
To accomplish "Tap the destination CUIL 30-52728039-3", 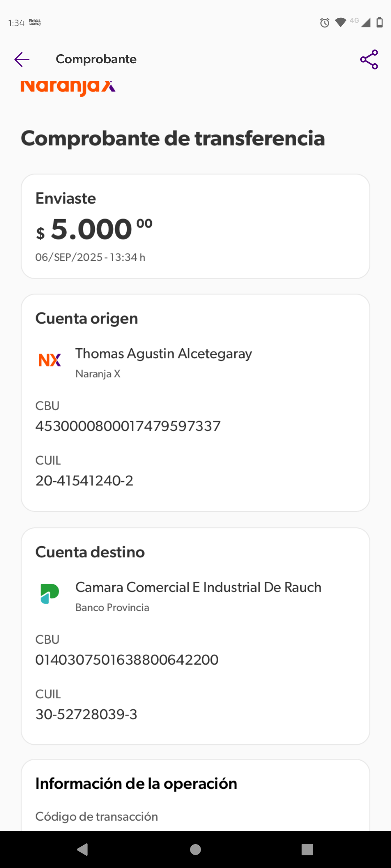I will 86,714.
